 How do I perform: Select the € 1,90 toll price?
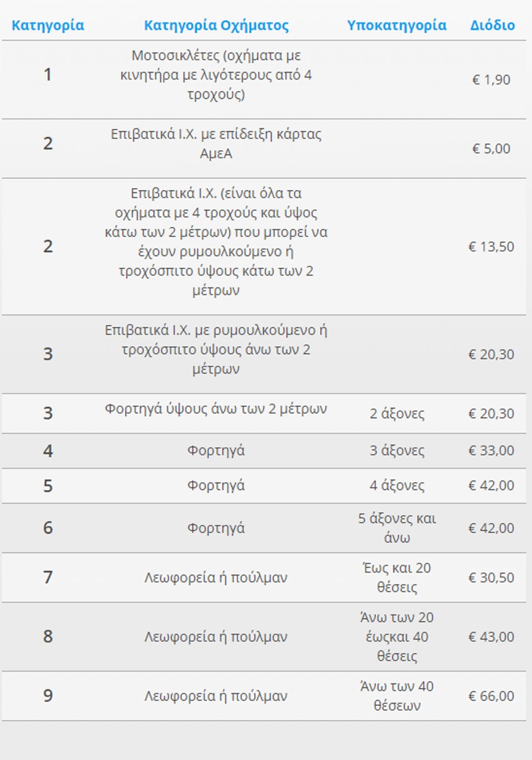[x=491, y=79]
